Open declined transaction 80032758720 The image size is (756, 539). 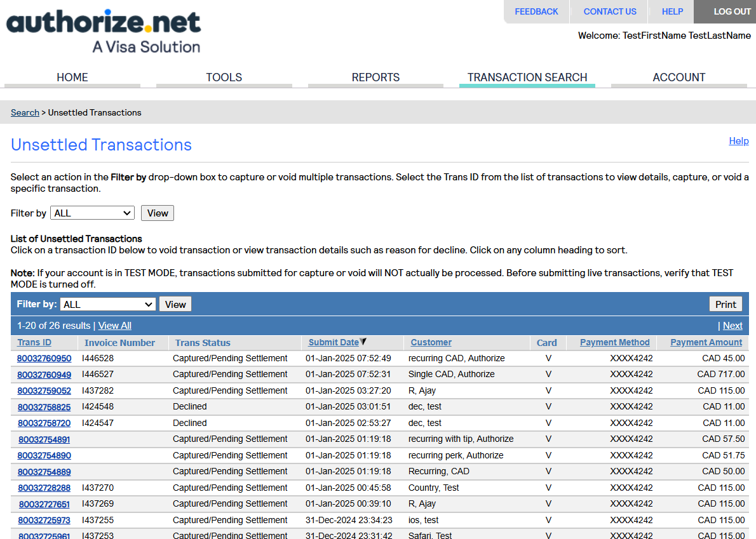click(x=44, y=423)
